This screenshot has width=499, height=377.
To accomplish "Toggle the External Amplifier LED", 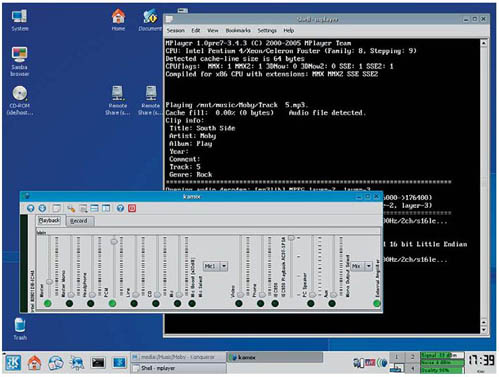I will (x=377, y=303).
